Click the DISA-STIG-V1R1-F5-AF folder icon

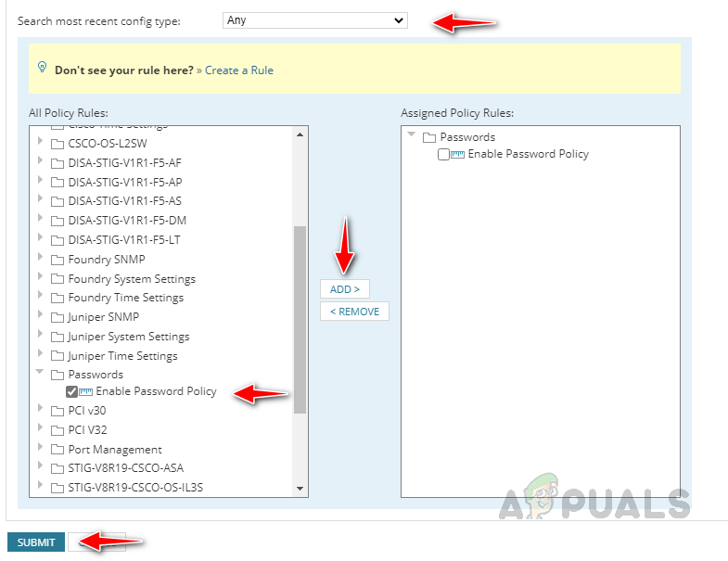tap(57, 163)
